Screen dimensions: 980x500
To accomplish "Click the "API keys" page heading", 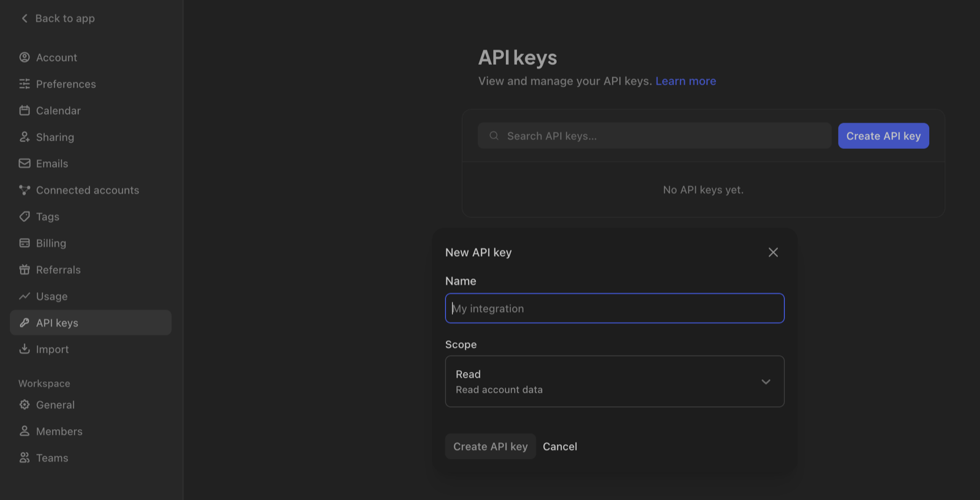I will pos(518,58).
